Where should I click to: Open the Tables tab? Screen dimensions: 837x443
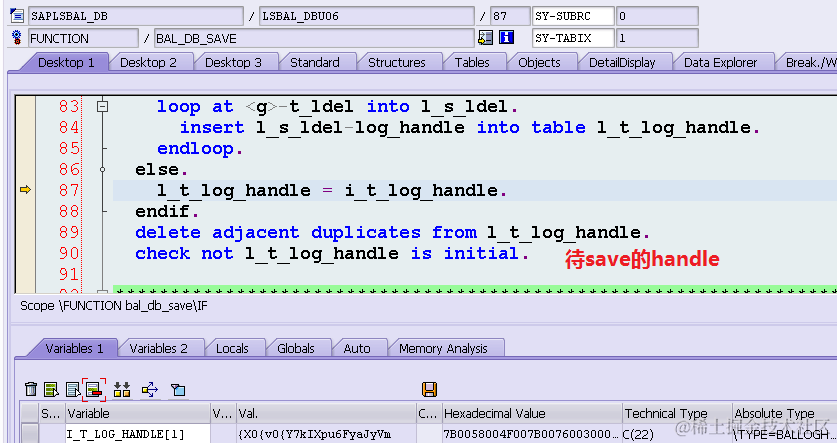point(472,62)
